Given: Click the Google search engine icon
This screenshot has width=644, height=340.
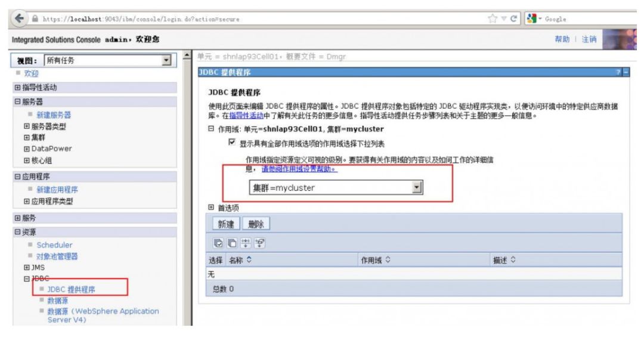Looking at the screenshot, I should (531, 18).
